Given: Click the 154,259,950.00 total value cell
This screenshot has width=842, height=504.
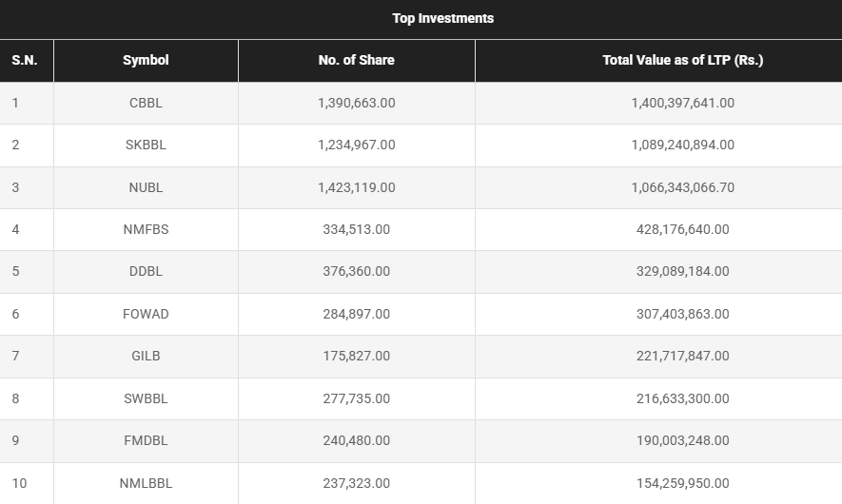Looking at the screenshot, I should pyautogui.click(x=682, y=483).
